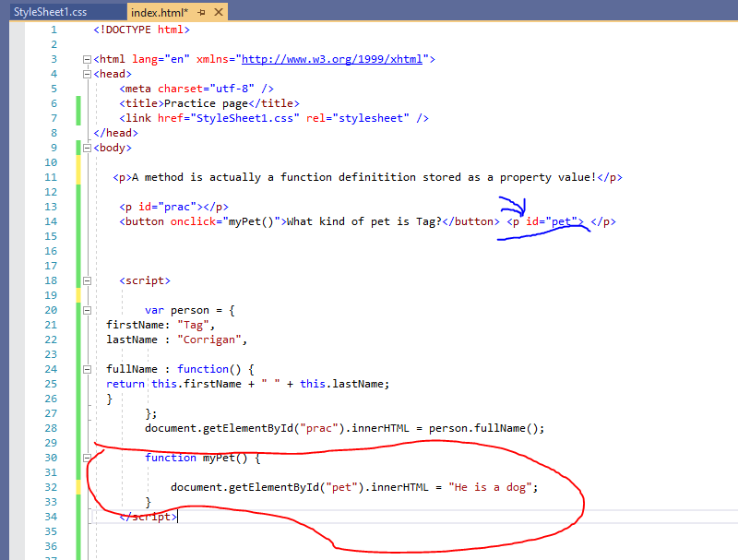The height and width of the screenshot is (560, 738).
Task: Click the getElementById("prac") statement
Action: (344, 428)
